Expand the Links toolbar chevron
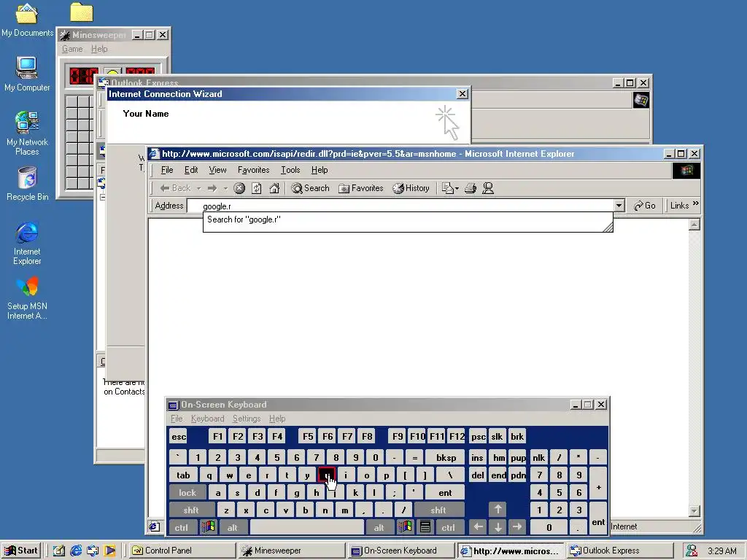Viewport: 747px width, 560px height. [695, 204]
